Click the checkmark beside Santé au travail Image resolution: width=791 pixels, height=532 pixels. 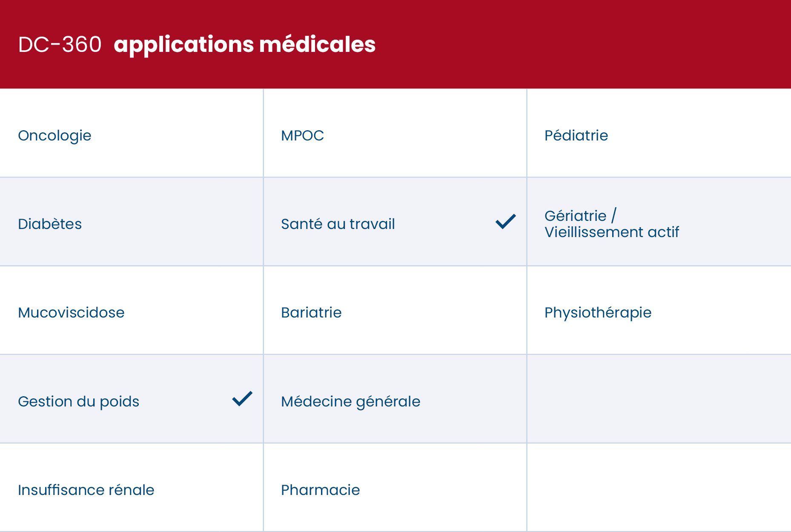click(x=505, y=222)
